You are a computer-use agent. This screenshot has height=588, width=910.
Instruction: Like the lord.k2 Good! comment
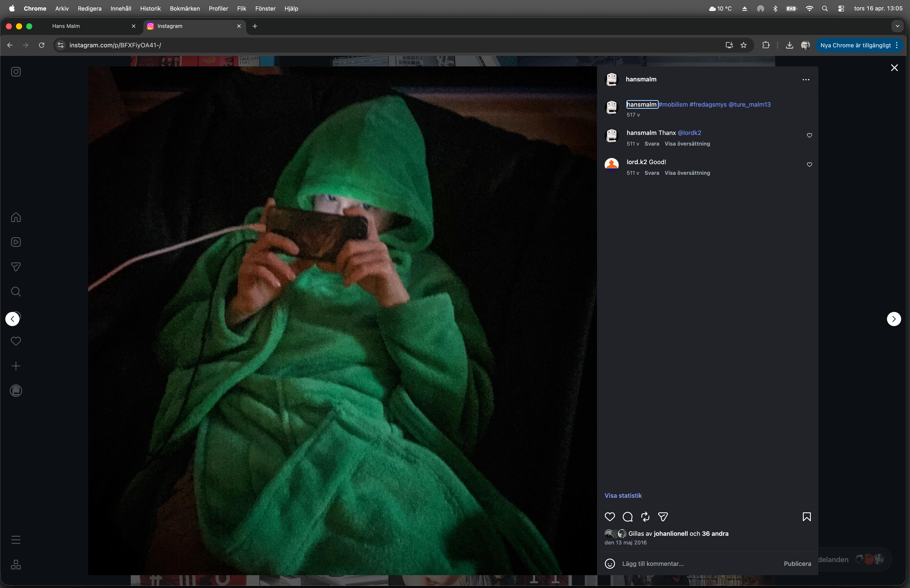click(809, 165)
